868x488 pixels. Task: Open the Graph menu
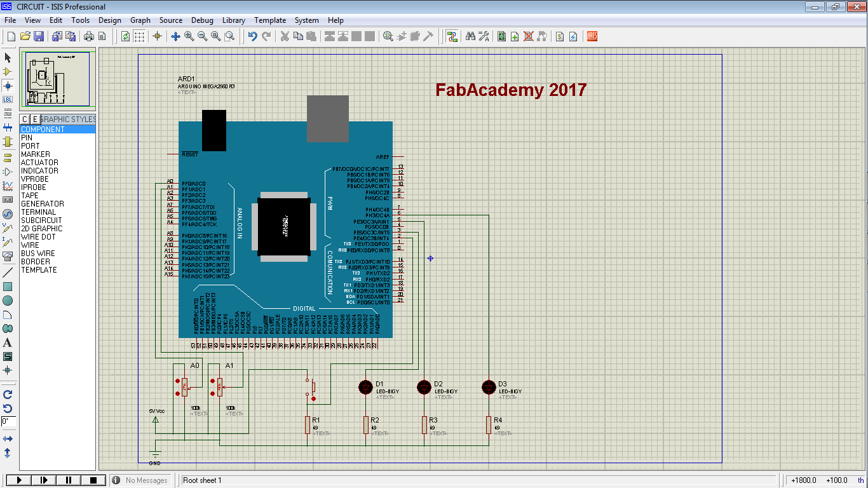(140, 20)
